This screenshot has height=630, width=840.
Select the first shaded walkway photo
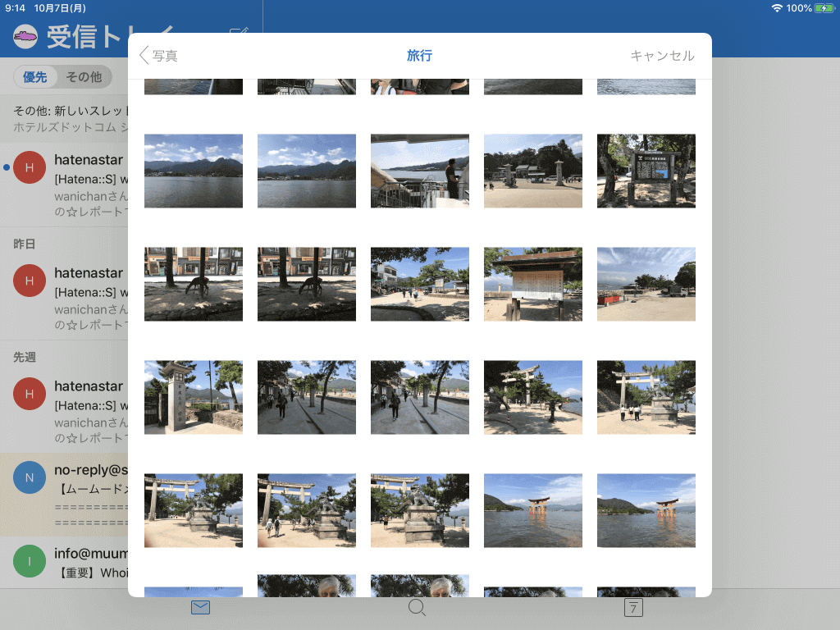[307, 397]
